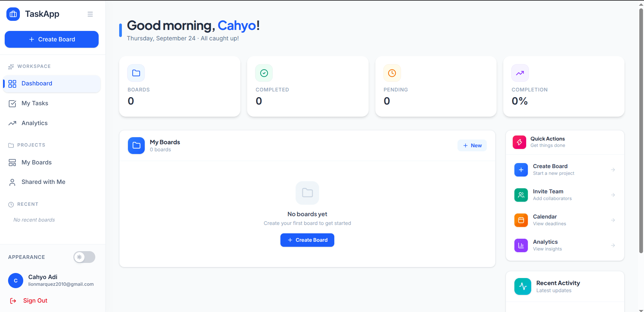Click the Boards folder icon in stats card
The width and height of the screenshot is (644, 312).
pyautogui.click(x=136, y=73)
